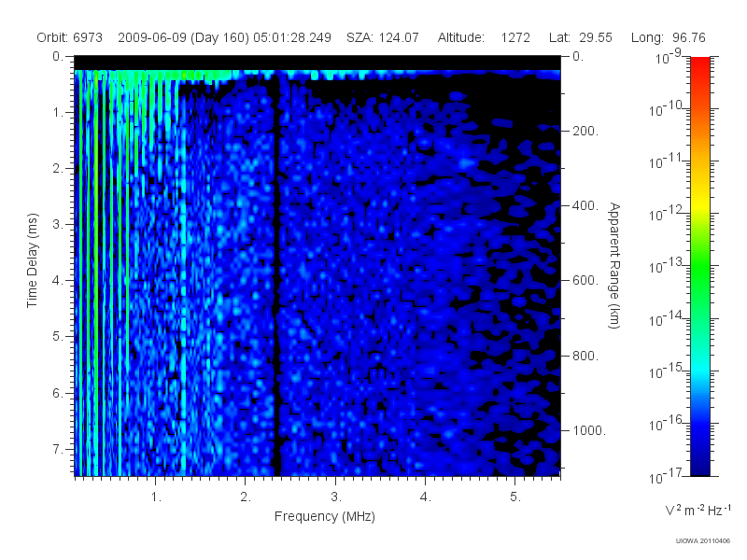This screenshot has height=560, width=747.
Task: Click the colorbar label '10⁻⁹'
Action: point(669,57)
